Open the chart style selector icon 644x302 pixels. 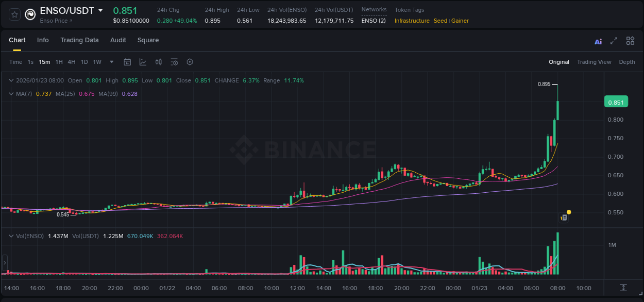click(143, 62)
